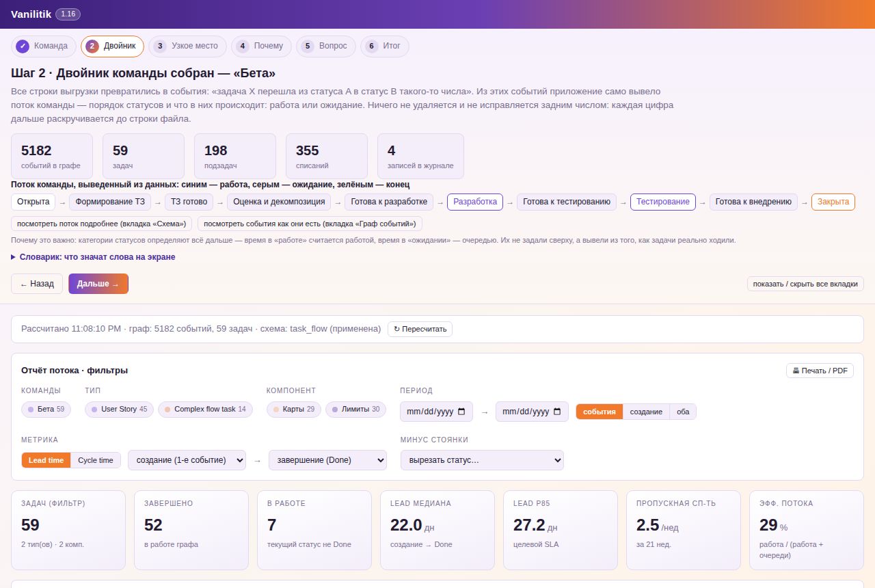Jump to step 4 Почему
Viewport: 875px width, 588px height.
coord(261,46)
